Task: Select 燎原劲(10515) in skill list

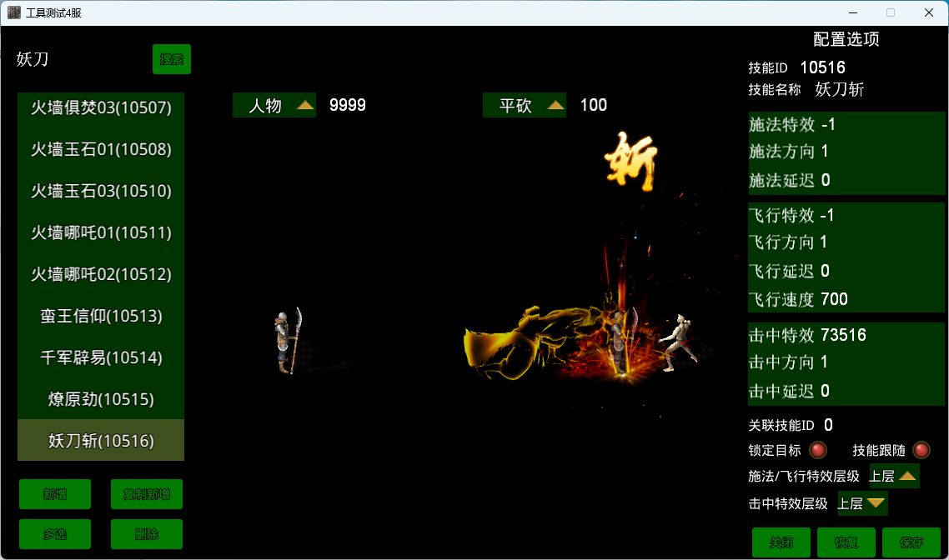Action: 101,400
